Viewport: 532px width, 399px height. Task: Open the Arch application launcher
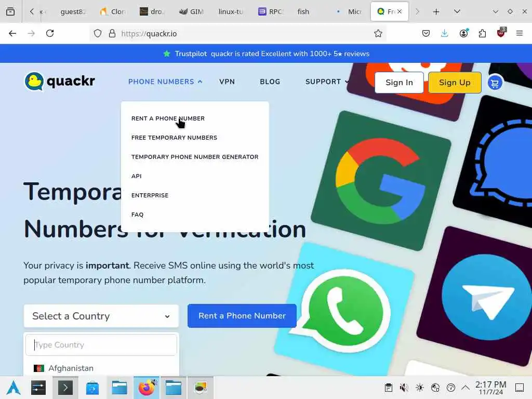(14, 388)
